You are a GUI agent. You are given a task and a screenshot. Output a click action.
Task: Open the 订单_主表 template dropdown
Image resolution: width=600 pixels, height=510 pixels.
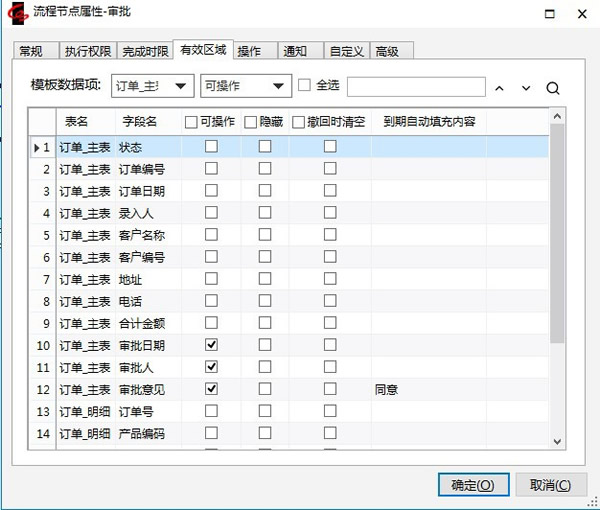pos(152,86)
